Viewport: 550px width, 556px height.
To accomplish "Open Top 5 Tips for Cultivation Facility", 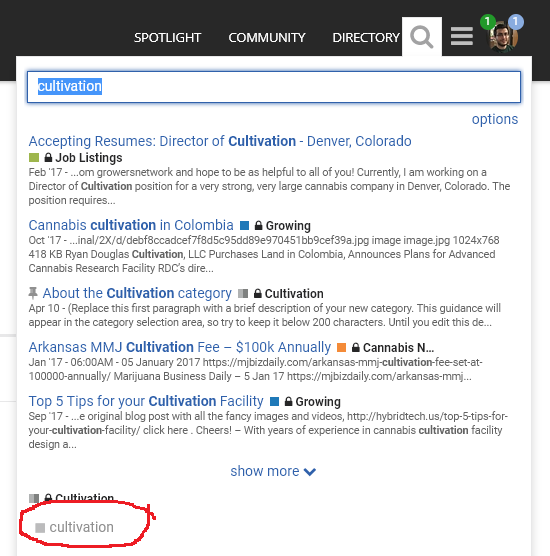I will click(x=146, y=401).
